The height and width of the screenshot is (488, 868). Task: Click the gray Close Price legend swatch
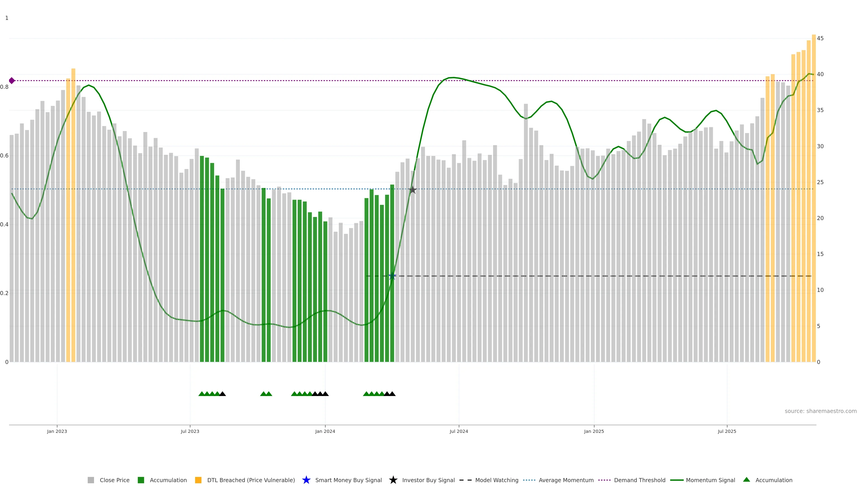tap(91, 480)
